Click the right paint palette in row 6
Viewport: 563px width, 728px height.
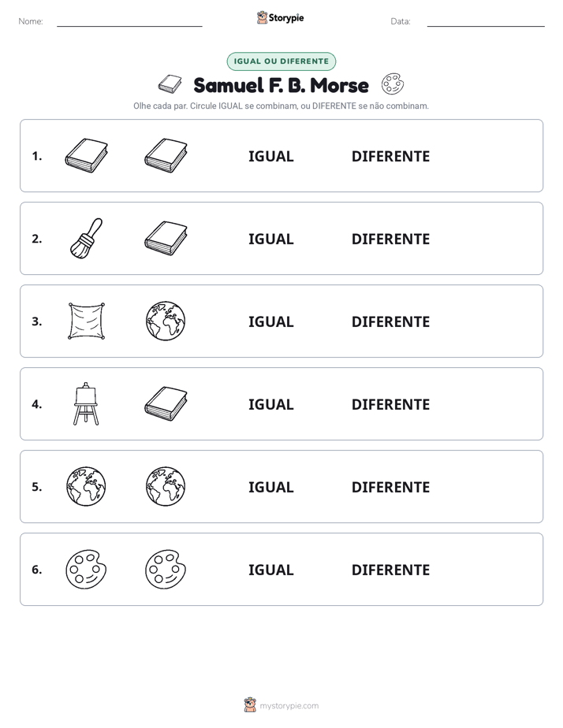point(166,569)
